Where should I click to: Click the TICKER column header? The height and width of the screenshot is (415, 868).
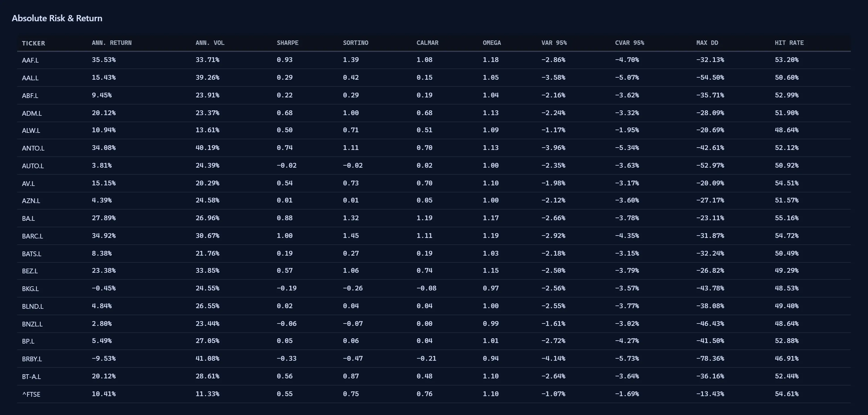[33, 43]
